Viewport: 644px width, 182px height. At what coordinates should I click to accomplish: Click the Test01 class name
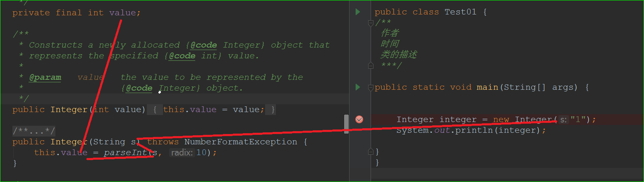point(460,12)
